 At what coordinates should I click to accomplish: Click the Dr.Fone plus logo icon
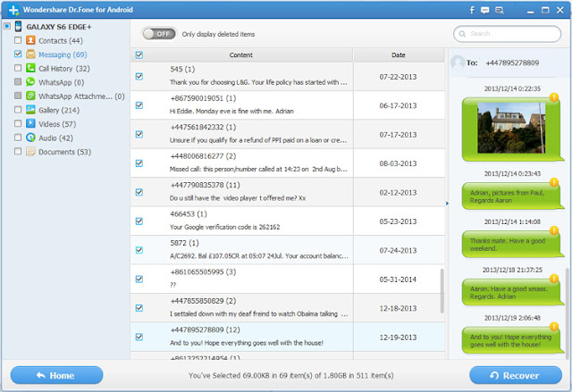[x=13, y=10]
